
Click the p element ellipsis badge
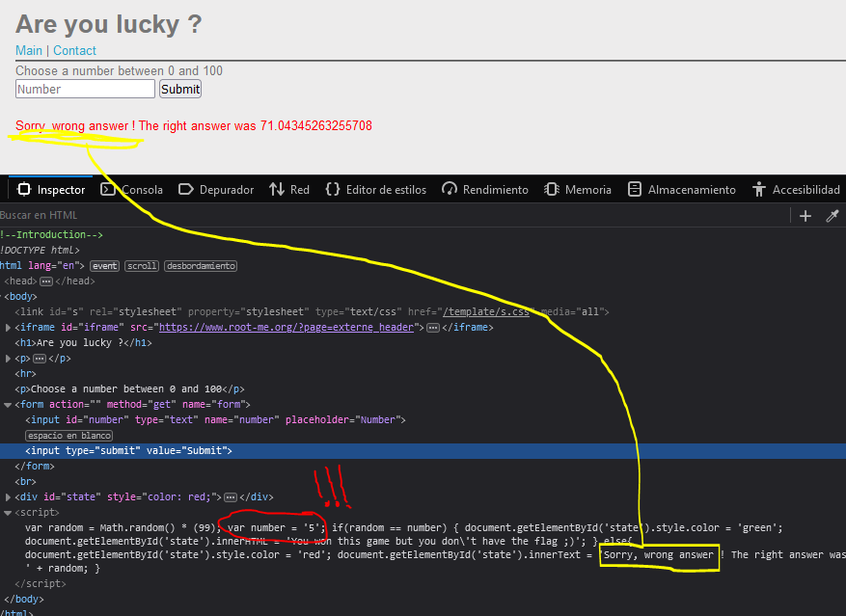pos(40,359)
